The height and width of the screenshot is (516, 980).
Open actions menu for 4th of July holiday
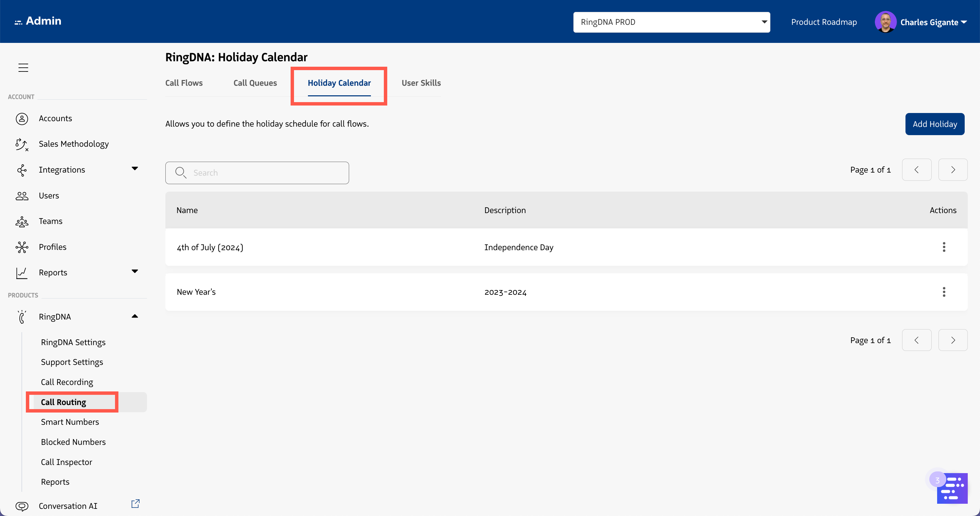point(944,247)
